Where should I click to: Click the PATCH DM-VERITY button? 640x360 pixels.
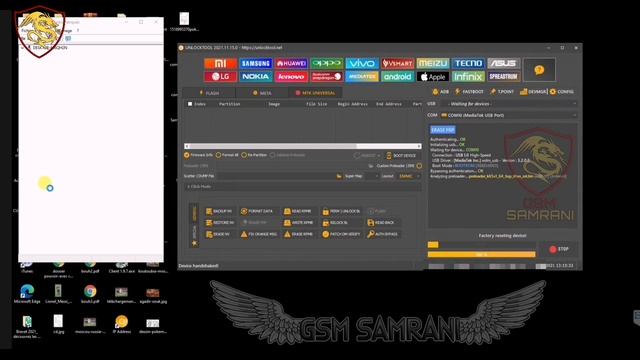341,234
